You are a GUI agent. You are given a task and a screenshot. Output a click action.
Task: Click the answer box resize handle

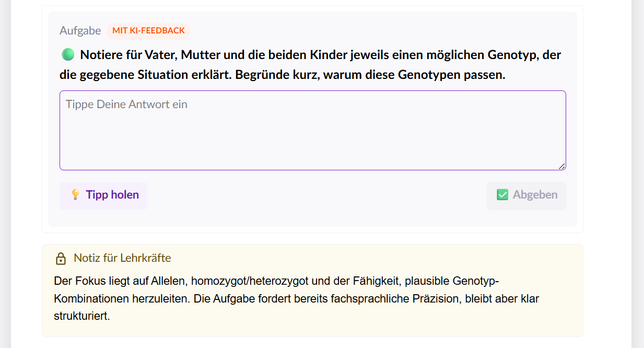point(561,166)
